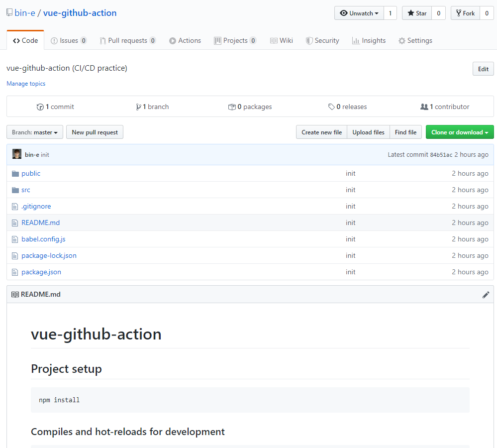This screenshot has height=448, width=497.
Task: Click the Edit description button
Action: click(x=483, y=69)
